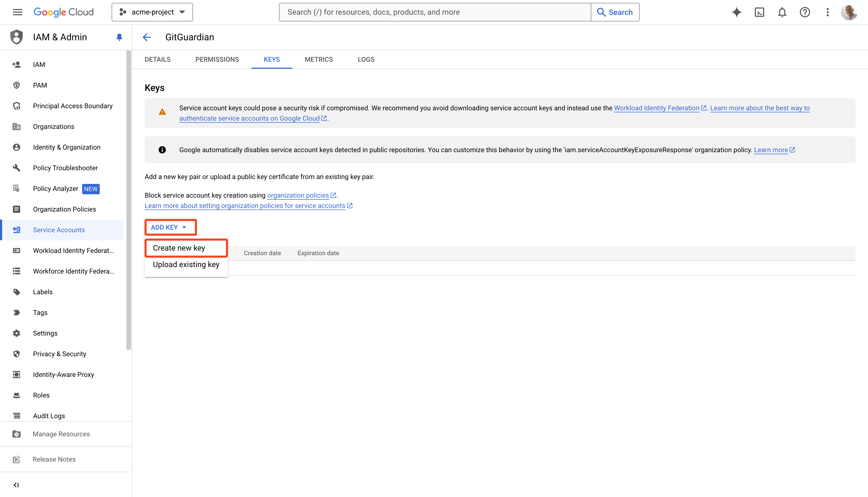Viewport: 868px width, 497px height.
Task: Open Gemini AI assistant sparkle icon
Action: click(x=737, y=12)
